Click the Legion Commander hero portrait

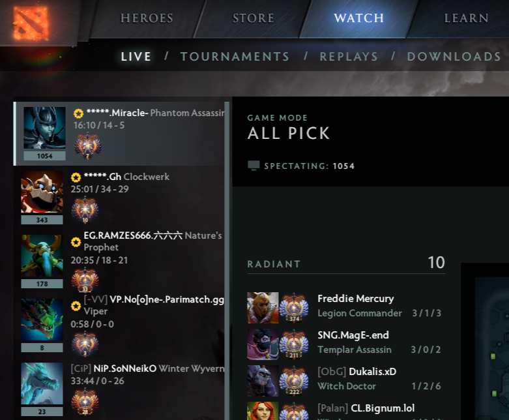click(x=263, y=308)
